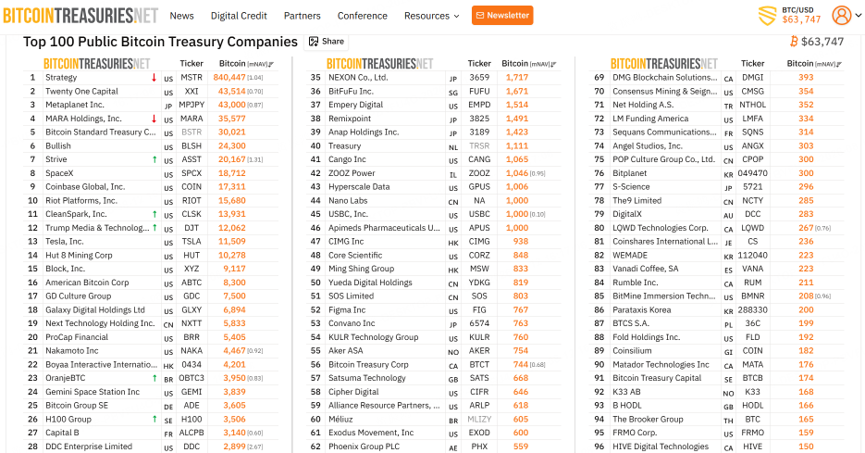Click the first column's BitcoinTreasuries.net logo
This screenshot has width=865, height=453.
(x=97, y=64)
